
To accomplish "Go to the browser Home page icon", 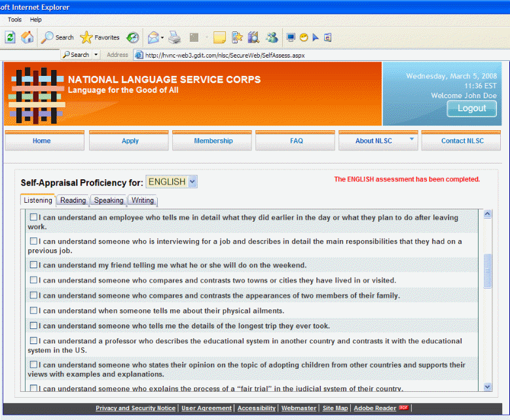I will click(x=27, y=37).
